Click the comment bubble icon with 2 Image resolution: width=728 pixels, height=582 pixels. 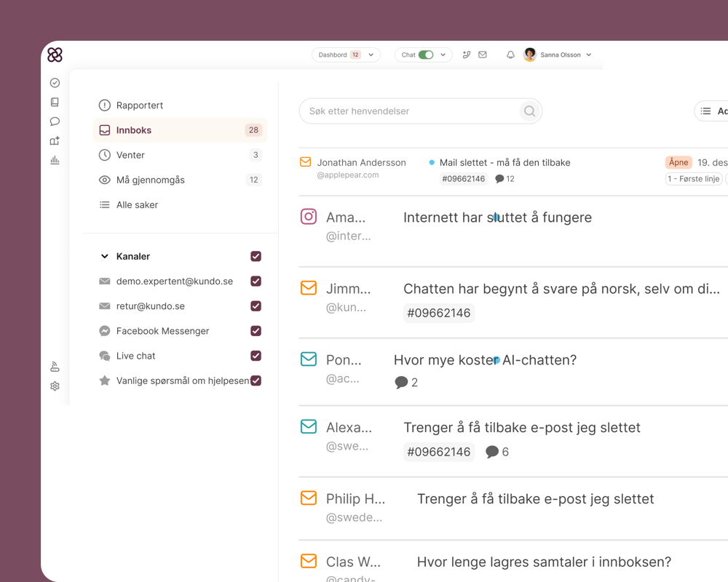tap(401, 383)
